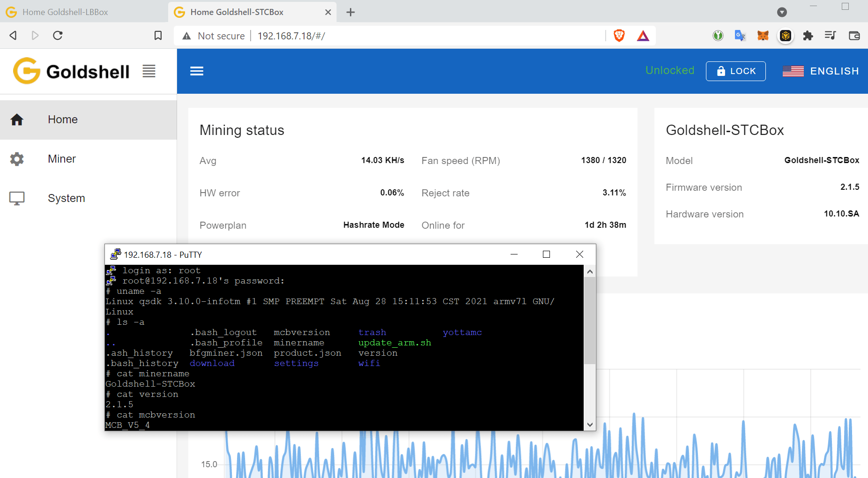Open the Miner menu item
The height and width of the screenshot is (478, 868).
click(x=88, y=159)
